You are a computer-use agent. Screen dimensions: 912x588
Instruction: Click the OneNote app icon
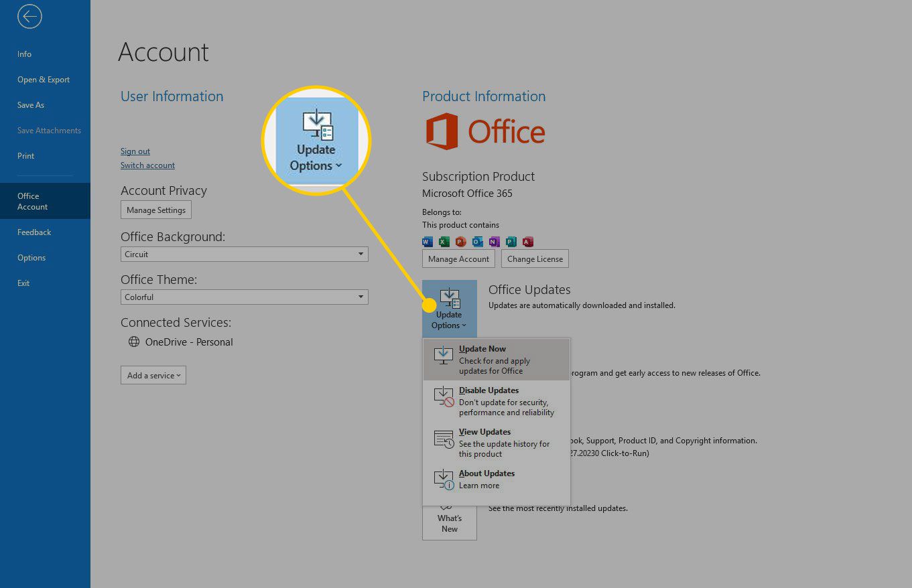pyautogui.click(x=495, y=242)
